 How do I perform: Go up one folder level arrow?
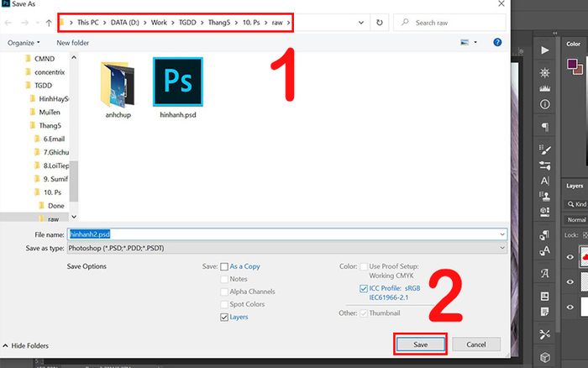(49, 23)
